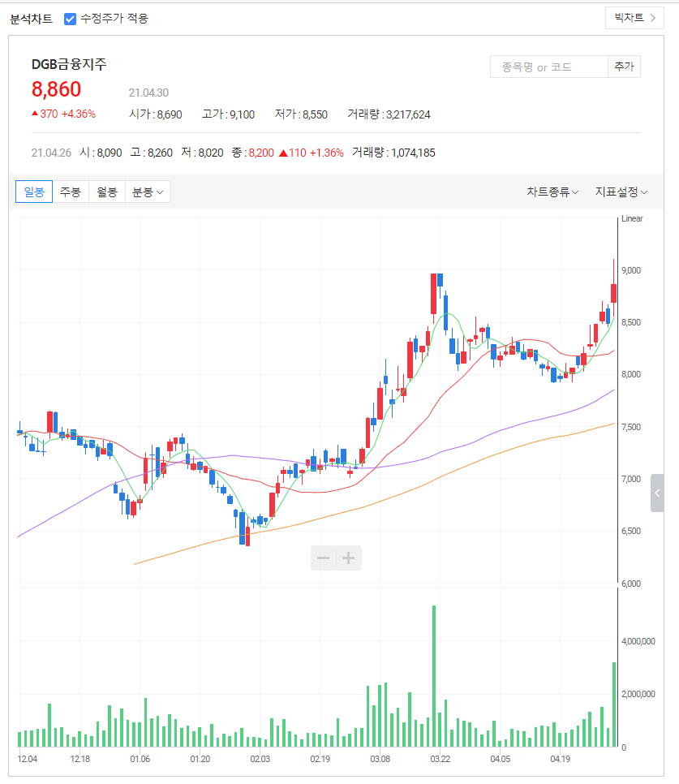Toggle the 수정주가 적용 checkbox
The height and width of the screenshot is (784, 679).
click(x=70, y=19)
